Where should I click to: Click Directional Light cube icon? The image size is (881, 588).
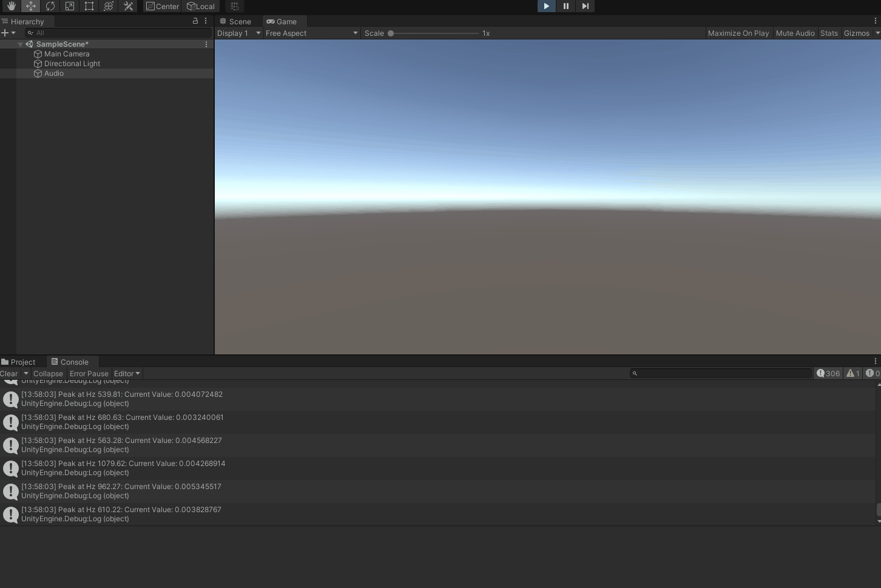(x=38, y=64)
